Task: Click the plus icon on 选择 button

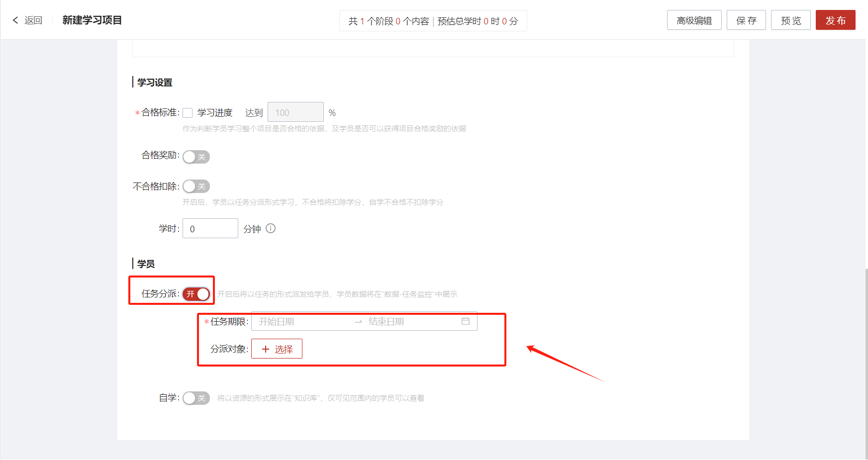Action: 266,349
